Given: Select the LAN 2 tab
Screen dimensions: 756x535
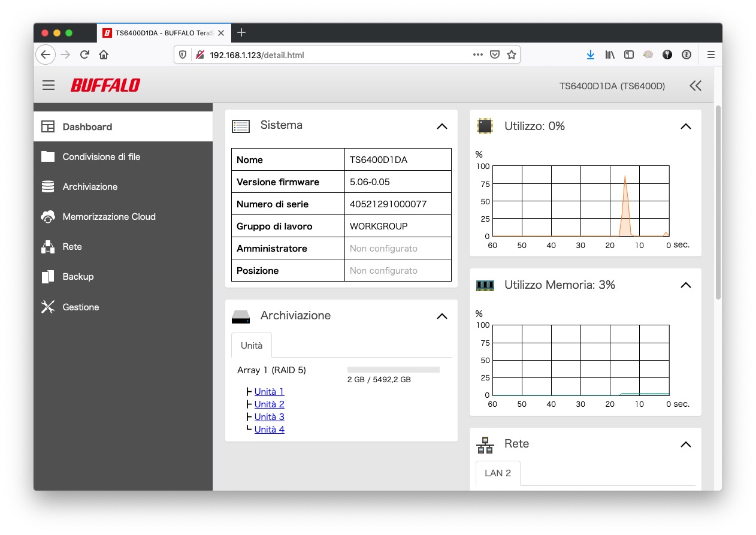Looking at the screenshot, I should 498,473.
